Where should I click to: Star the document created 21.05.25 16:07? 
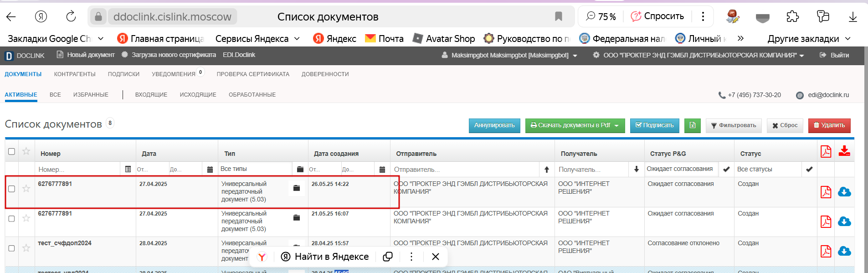point(26,218)
